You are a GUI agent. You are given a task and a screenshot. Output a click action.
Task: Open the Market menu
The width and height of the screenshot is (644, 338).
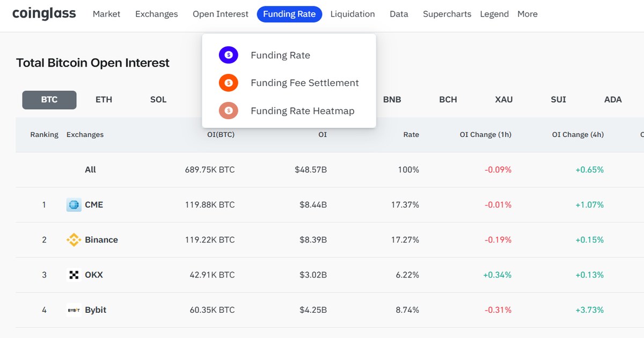coord(106,14)
